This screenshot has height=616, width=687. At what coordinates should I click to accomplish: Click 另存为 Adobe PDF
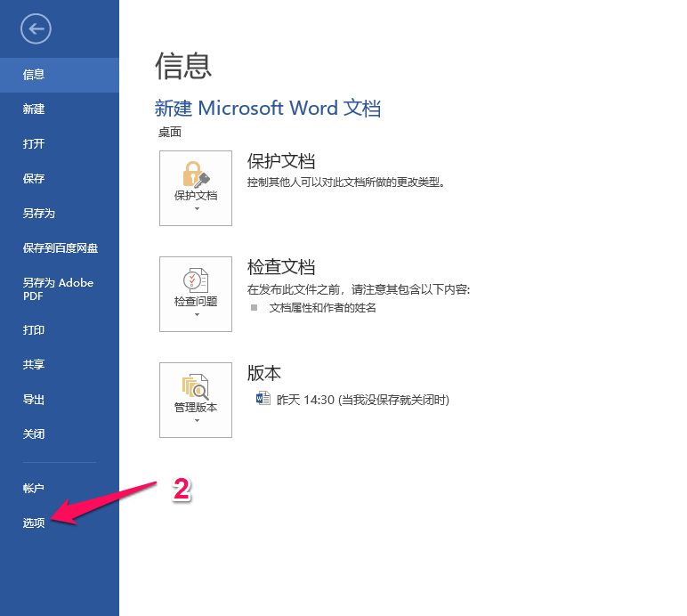point(60,289)
